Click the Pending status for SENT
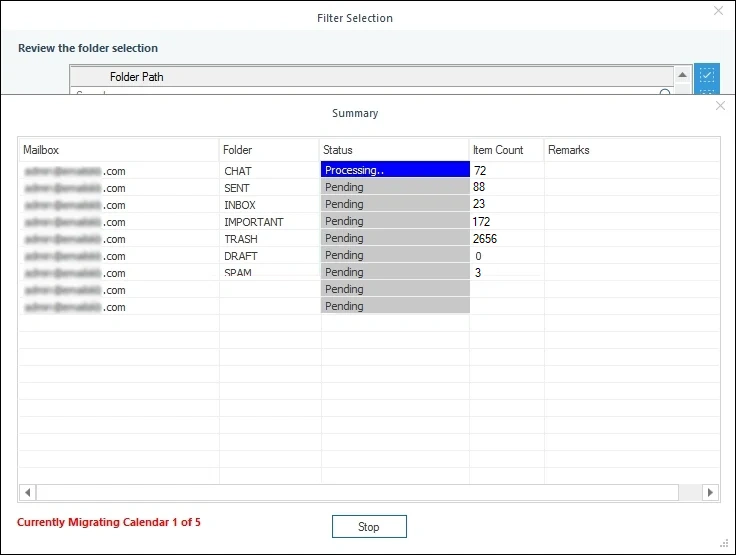This screenshot has height=555, width=736. [395, 188]
